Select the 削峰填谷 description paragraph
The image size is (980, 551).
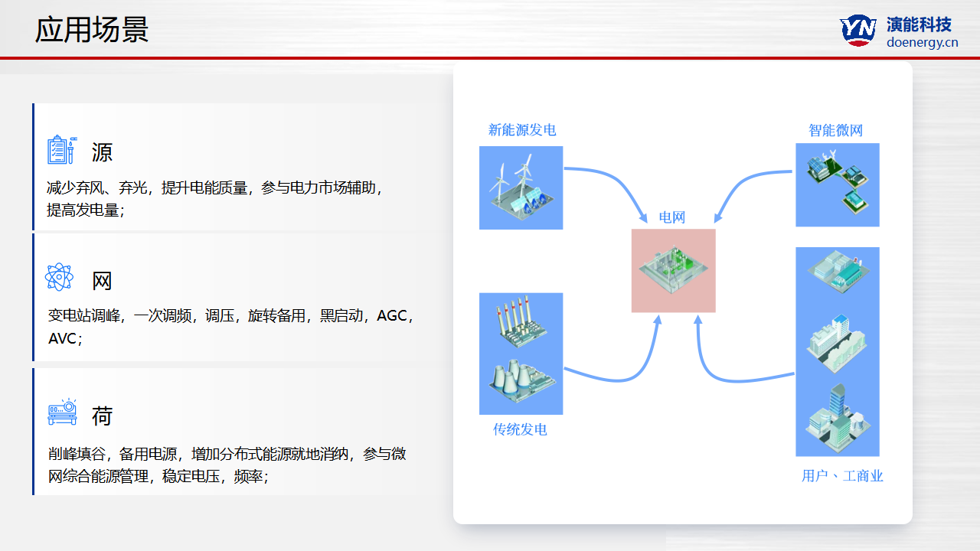(227, 465)
